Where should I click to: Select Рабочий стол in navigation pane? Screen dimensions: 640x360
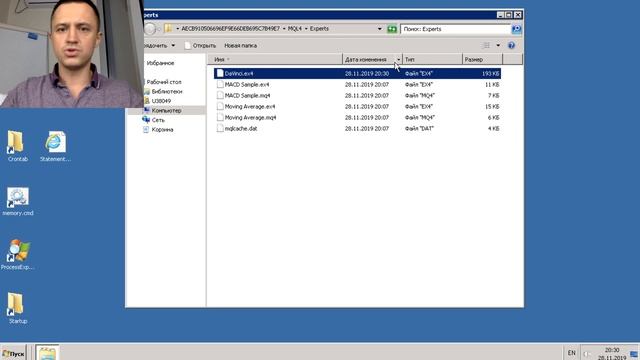point(164,82)
